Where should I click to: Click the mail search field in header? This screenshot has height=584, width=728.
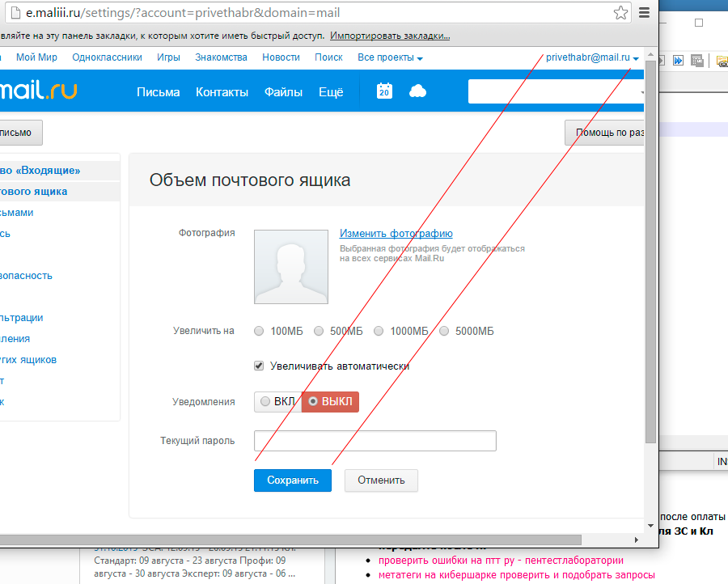tap(557, 91)
